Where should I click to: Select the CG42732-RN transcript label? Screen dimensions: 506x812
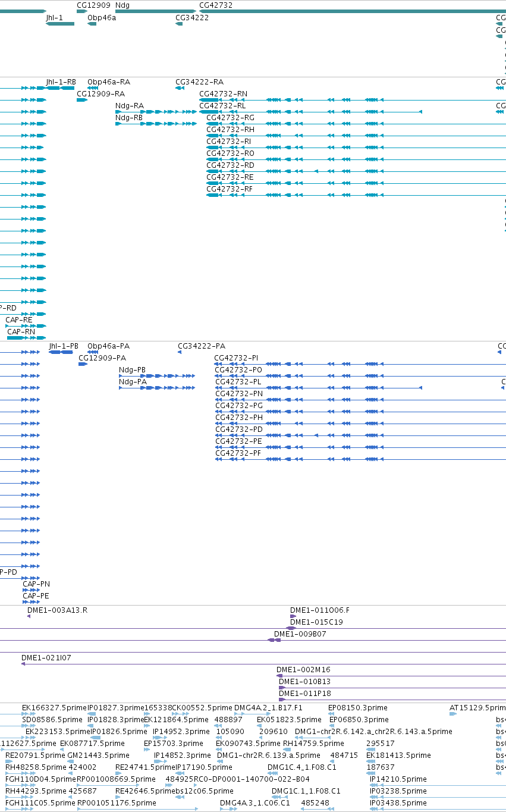coord(224,94)
